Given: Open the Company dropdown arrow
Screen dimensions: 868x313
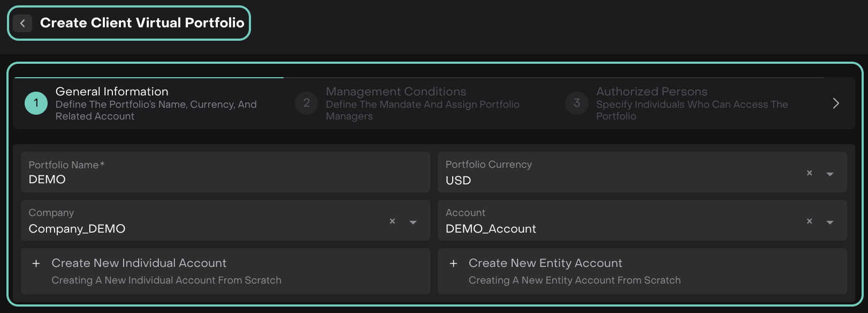Looking at the screenshot, I should 413,222.
